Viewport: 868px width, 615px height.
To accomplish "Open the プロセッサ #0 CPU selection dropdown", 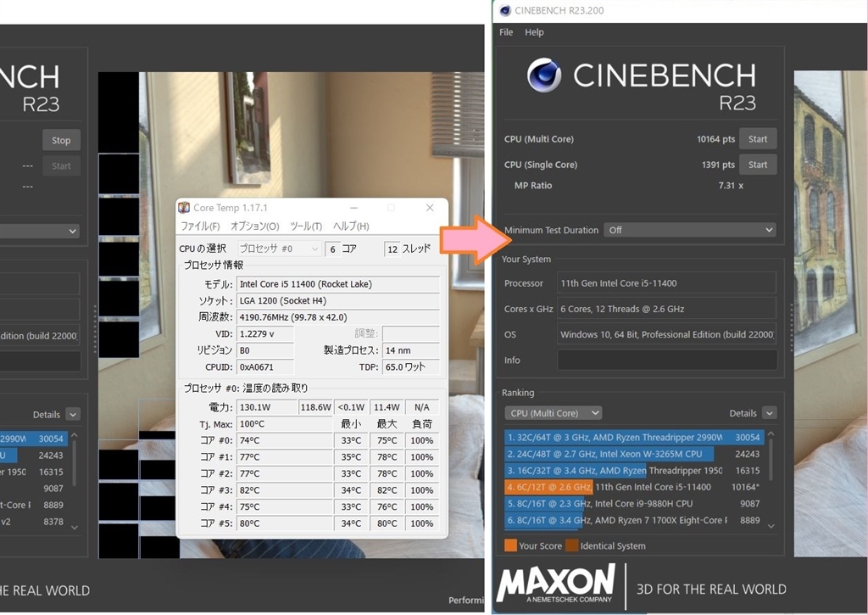I will point(280,249).
